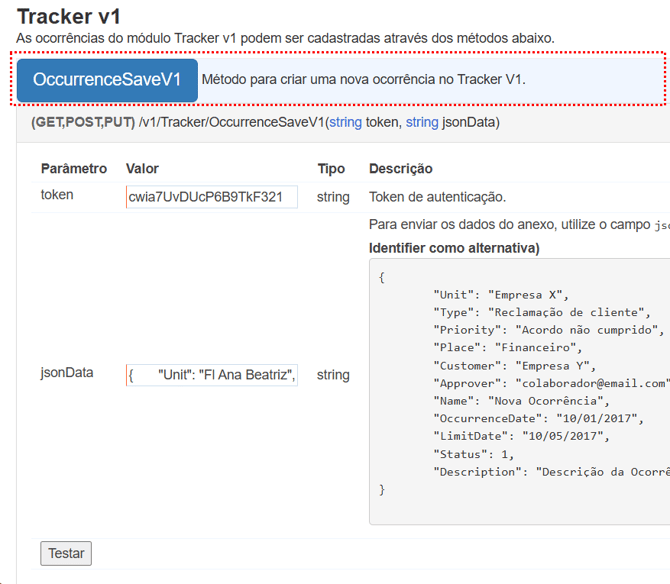Screen dimensions: 670x584
Task: Click into the jsonData value input field
Action: click(211, 375)
